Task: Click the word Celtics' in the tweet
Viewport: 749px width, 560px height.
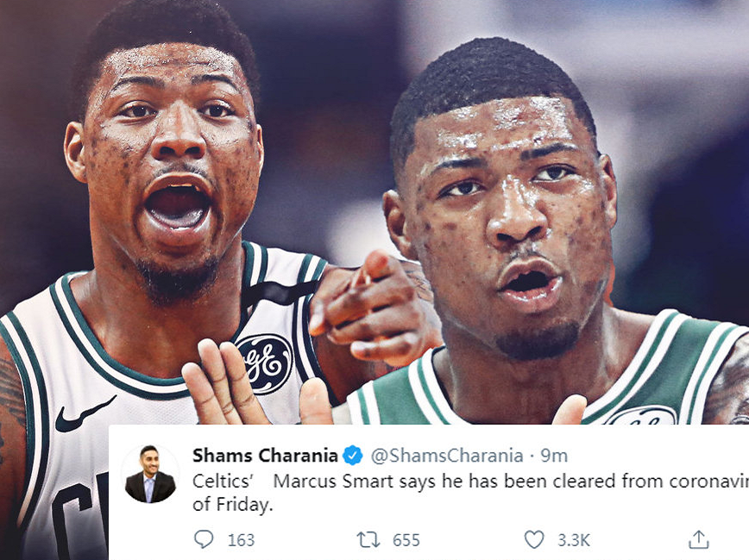Action: [x=222, y=481]
